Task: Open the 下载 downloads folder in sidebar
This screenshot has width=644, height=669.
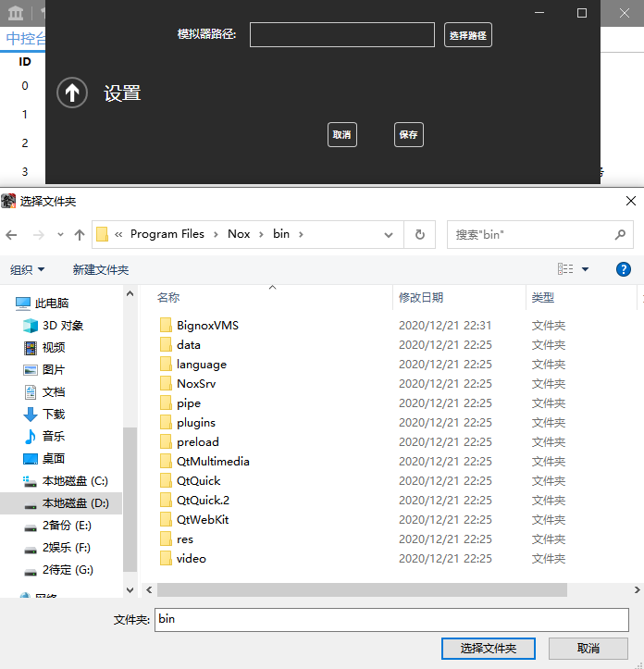Action: click(x=54, y=414)
